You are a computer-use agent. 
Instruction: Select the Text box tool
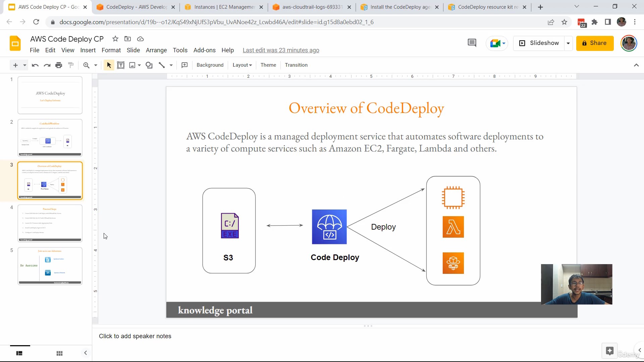coord(121,65)
